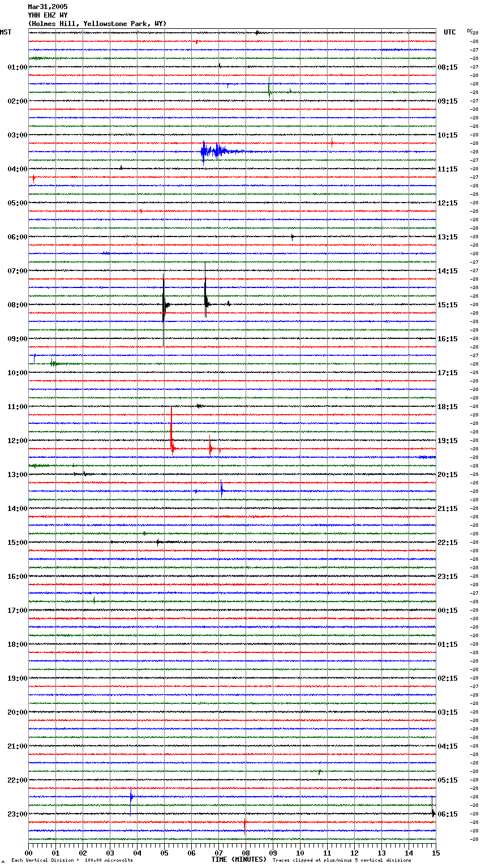481x868 pixels.
Task: Click the '10:00' MST time label
Action: pyautogui.click(x=18, y=373)
